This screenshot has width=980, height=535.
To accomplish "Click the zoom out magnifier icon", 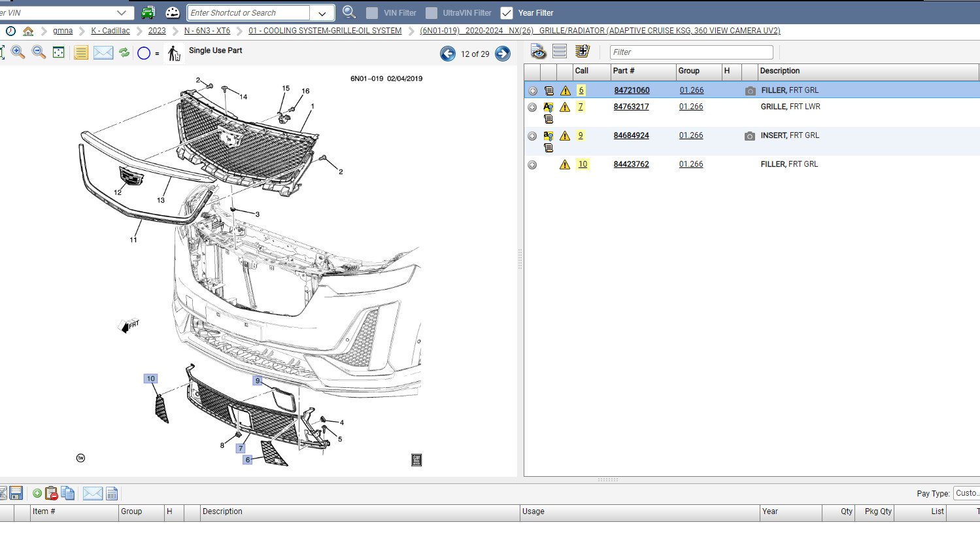I will (x=39, y=52).
